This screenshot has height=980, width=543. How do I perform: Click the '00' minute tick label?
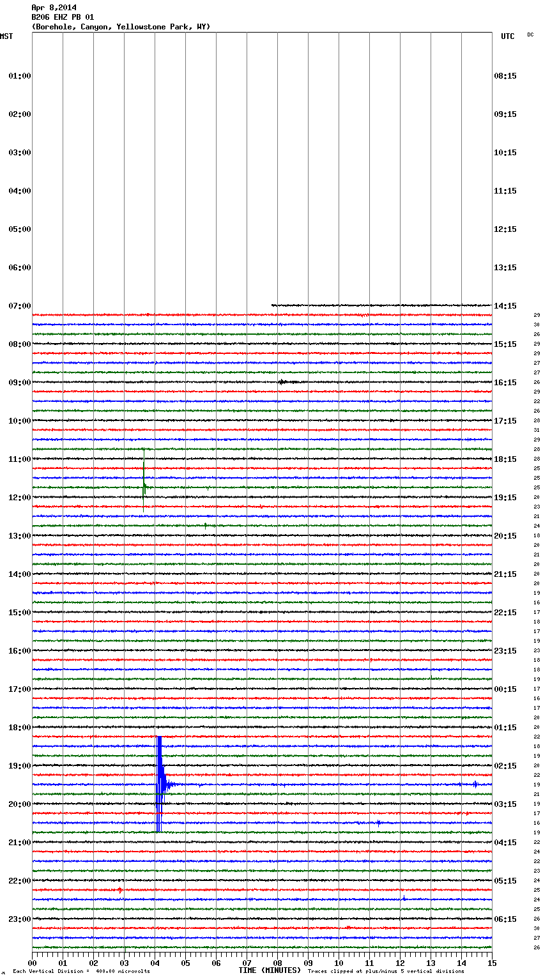click(32, 963)
